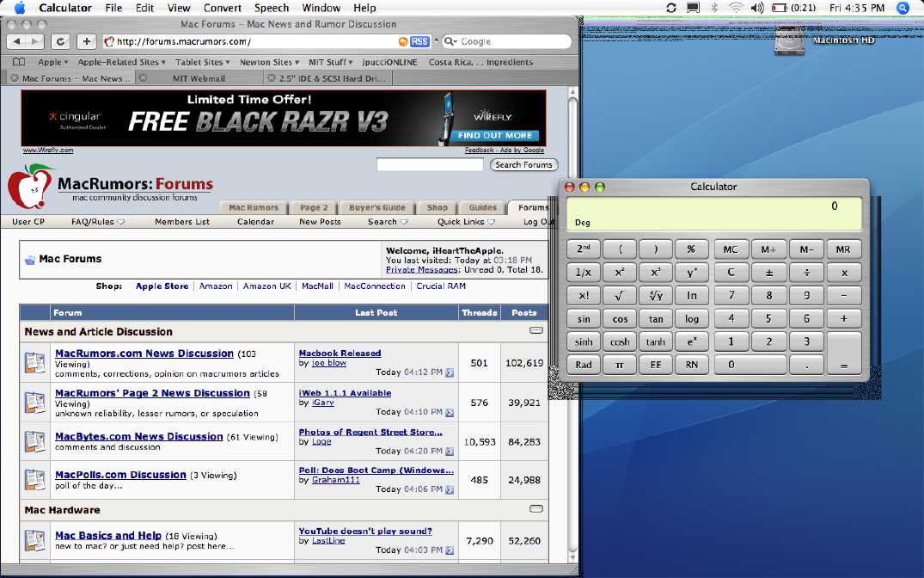924x578 pixels.
Task: Open the View menu
Action: tap(179, 8)
